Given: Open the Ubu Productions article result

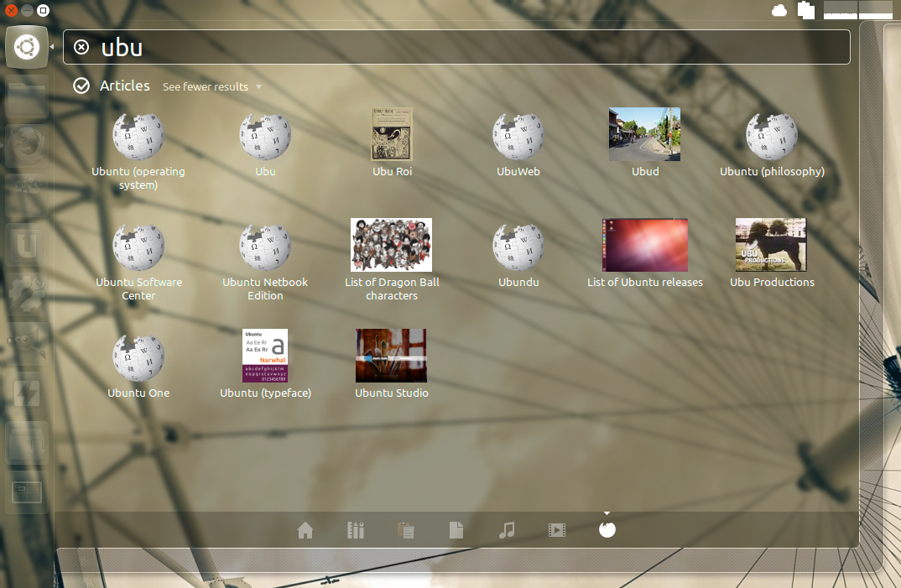Looking at the screenshot, I should (772, 253).
